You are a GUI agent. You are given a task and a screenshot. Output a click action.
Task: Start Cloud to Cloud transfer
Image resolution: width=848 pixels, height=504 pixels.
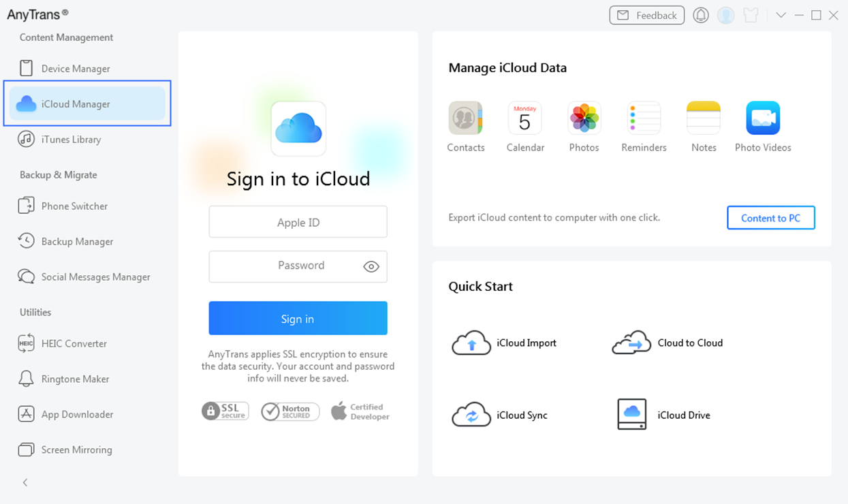point(668,343)
